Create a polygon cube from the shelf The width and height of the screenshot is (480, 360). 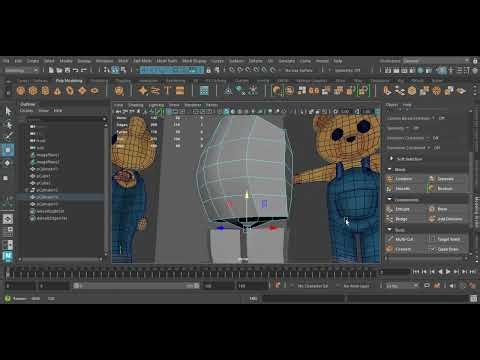click(x=33, y=90)
